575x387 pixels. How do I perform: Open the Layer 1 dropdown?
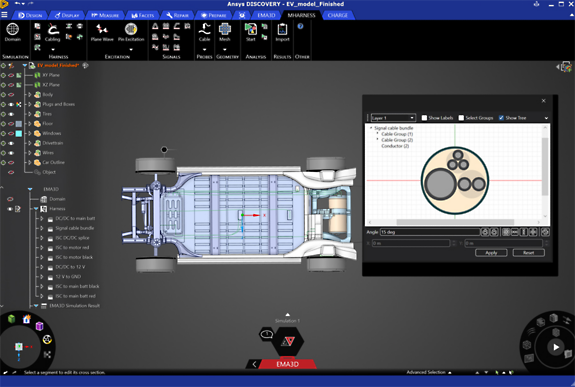click(x=393, y=118)
